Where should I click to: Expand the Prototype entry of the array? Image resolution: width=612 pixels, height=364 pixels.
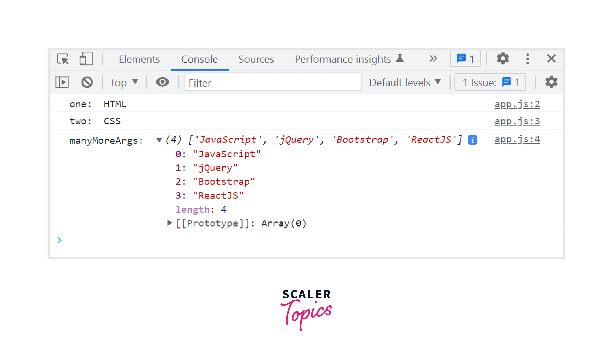[170, 223]
